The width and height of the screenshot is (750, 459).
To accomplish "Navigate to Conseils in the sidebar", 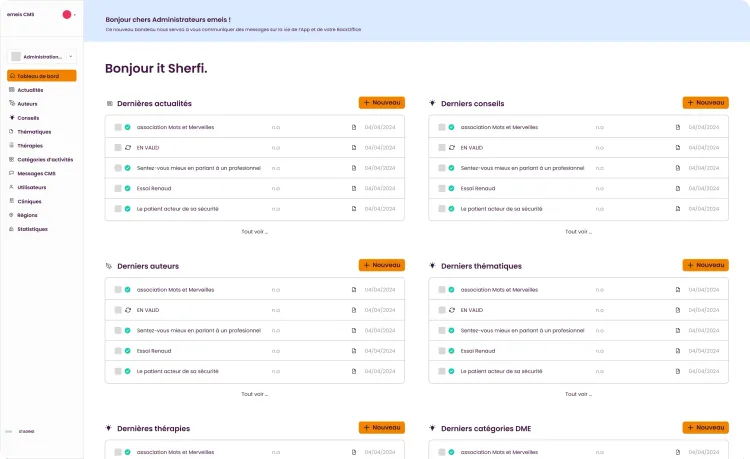I will [x=28, y=118].
